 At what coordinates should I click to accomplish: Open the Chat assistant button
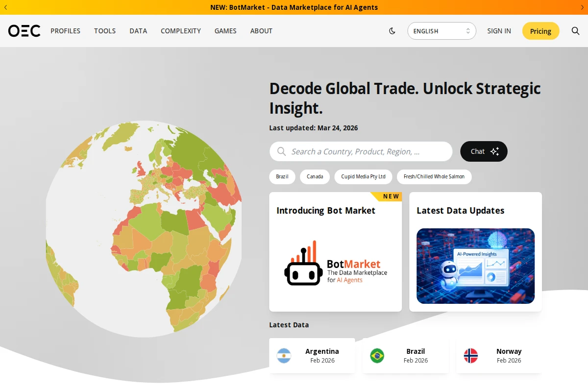pyautogui.click(x=484, y=151)
